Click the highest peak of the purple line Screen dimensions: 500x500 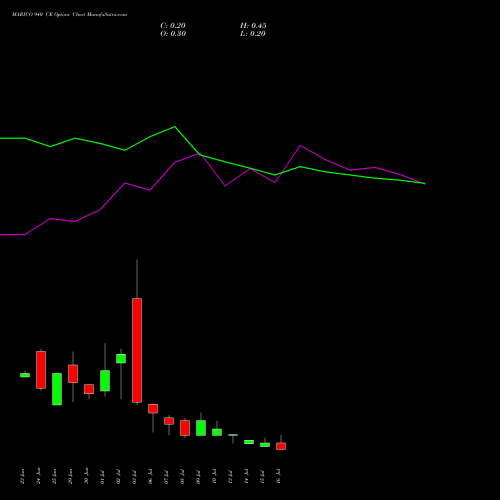click(300, 146)
